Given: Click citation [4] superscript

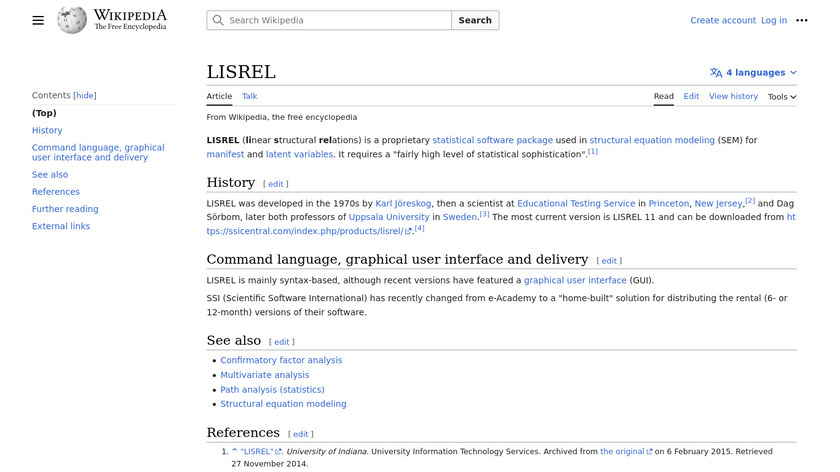Looking at the screenshot, I should pyautogui.click(x=419, y=229).
